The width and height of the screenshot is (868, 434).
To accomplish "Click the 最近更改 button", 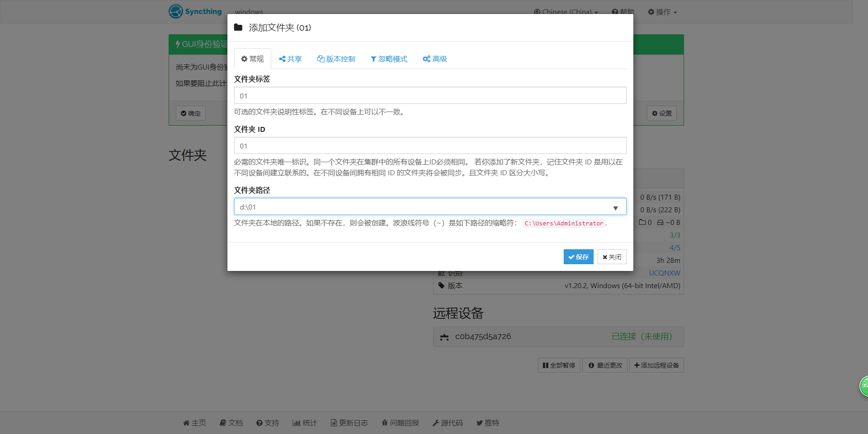I will click(605, 365).
